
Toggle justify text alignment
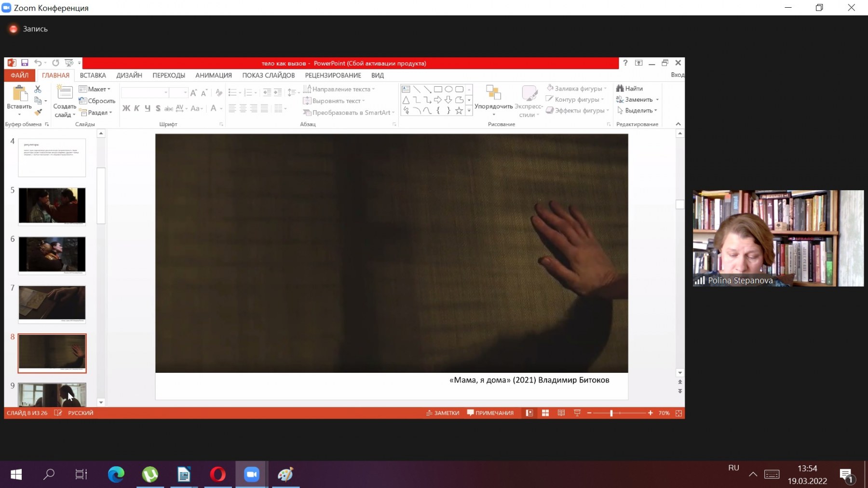click(264, 108)
